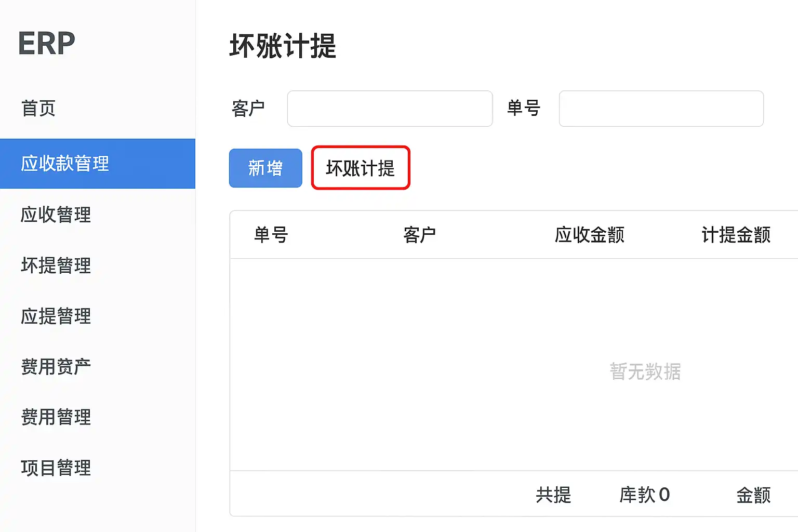Click into the 单号 search input field

(661, 109)
